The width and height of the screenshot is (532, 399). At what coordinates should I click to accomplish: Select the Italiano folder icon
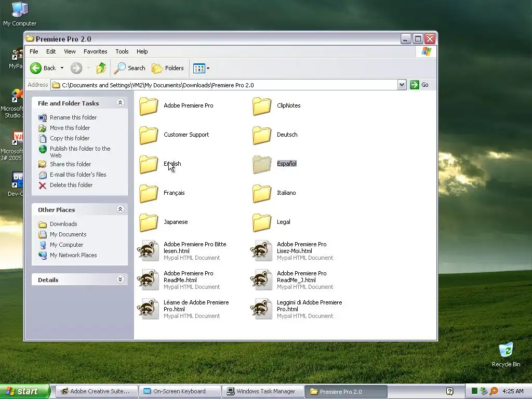(x=262, y=193)
